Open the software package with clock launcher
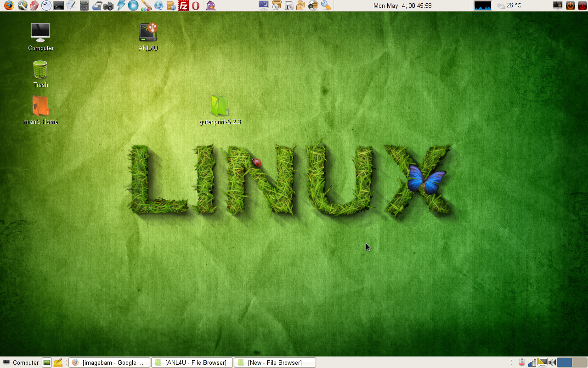The height and width of the screenshot is (368, 588). tap(289, 6)
